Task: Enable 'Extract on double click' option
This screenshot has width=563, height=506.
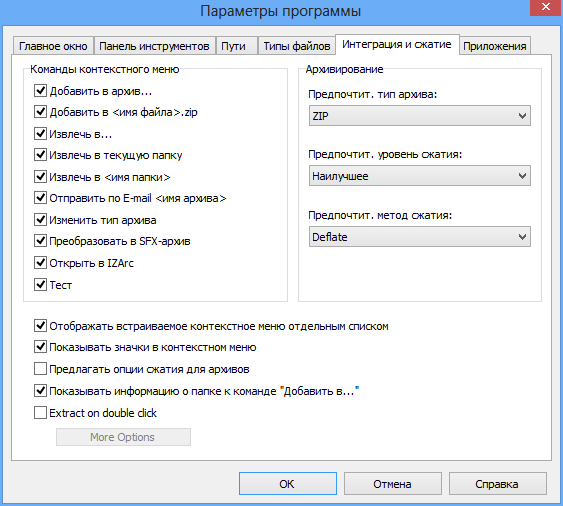Action: click(x=40, y=413)
